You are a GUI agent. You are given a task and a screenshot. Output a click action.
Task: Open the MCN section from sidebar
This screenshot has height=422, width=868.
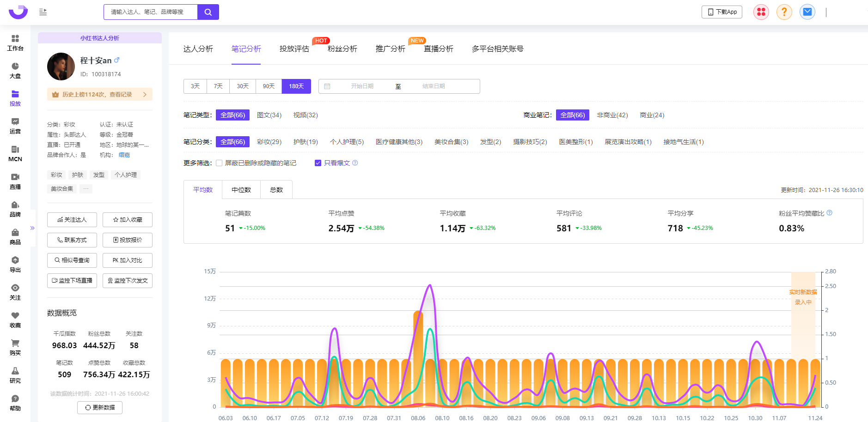click(15, 154)
